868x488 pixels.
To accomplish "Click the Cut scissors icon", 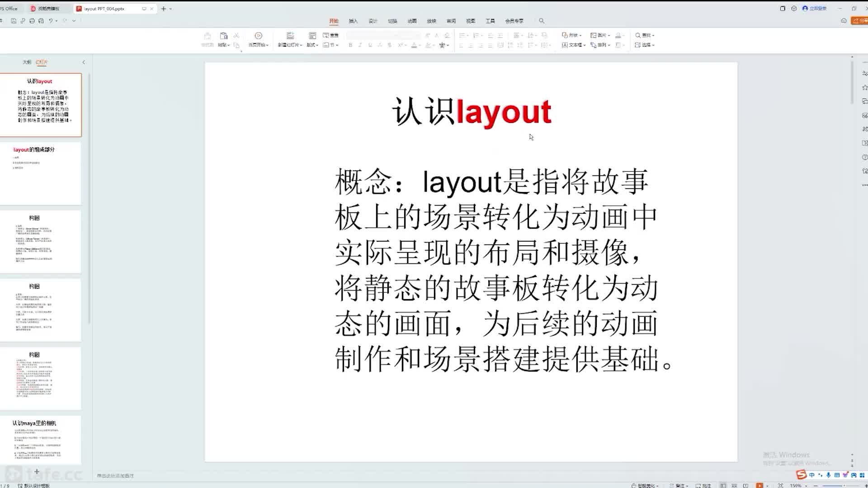I will click(x=236, y=35).
